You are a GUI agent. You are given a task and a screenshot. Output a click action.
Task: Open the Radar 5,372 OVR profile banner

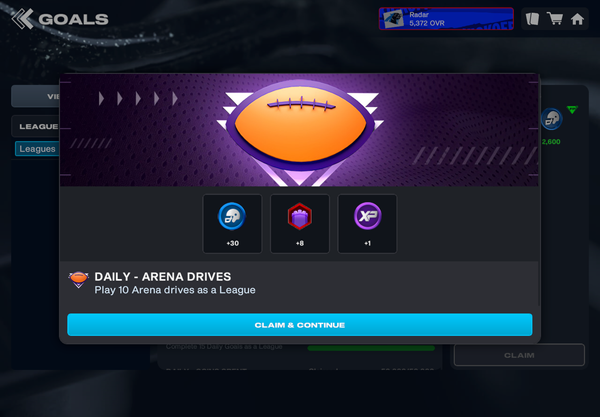(446, 19)
